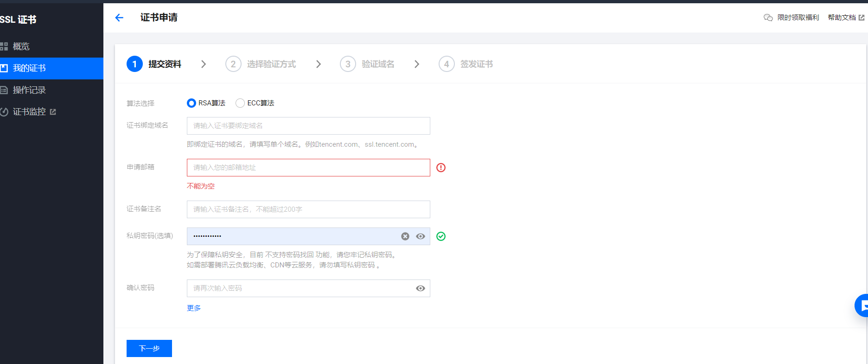The height and width of the screenshot is (364, 868).
Task: Click the green check icon beside password
Action: click(x=441, y=236)
